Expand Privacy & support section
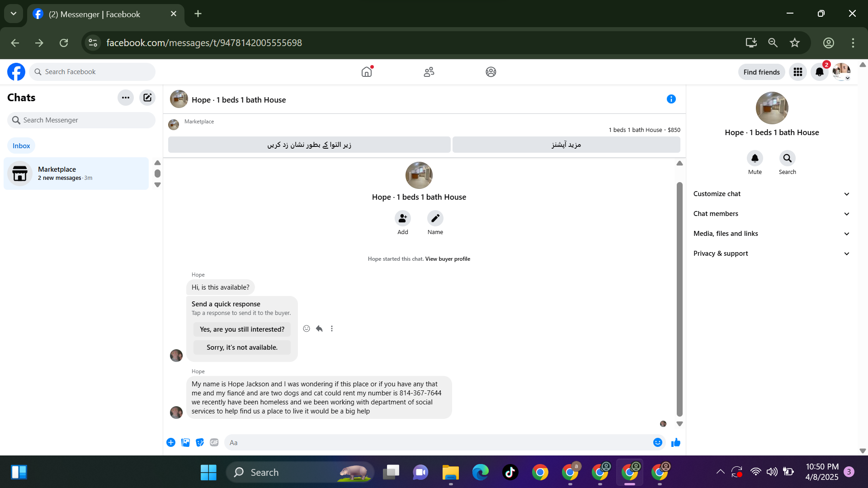 (x=771, y=253)
